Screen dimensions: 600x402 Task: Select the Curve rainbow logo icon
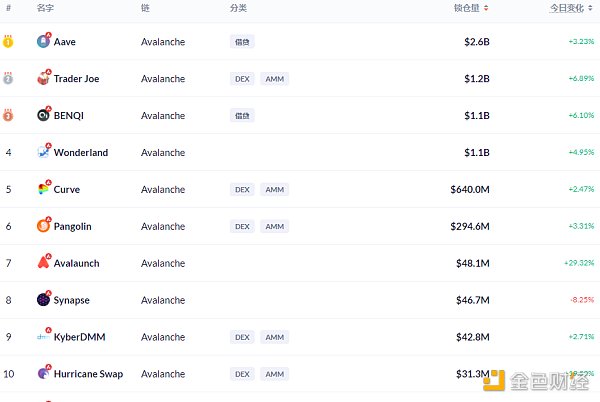point(43,189)
